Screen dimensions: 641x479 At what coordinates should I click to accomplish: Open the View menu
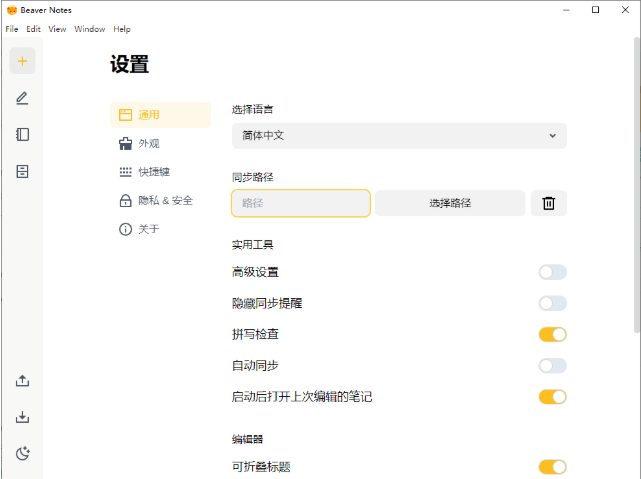coord(57,29)
